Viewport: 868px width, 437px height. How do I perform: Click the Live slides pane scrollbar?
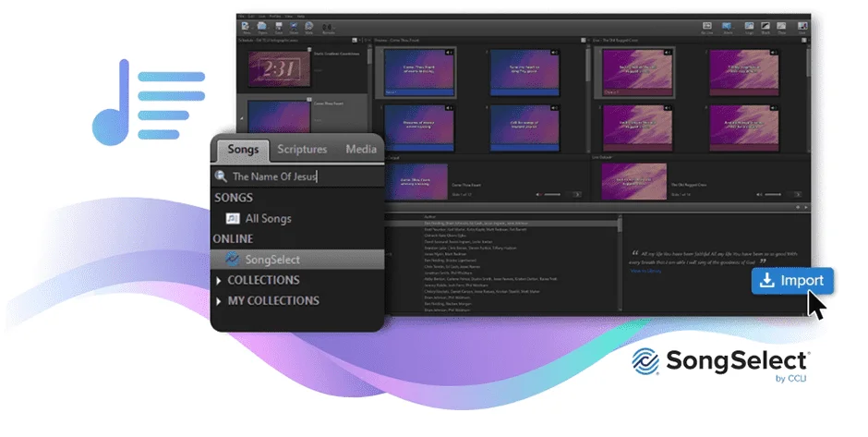[808, 97]
